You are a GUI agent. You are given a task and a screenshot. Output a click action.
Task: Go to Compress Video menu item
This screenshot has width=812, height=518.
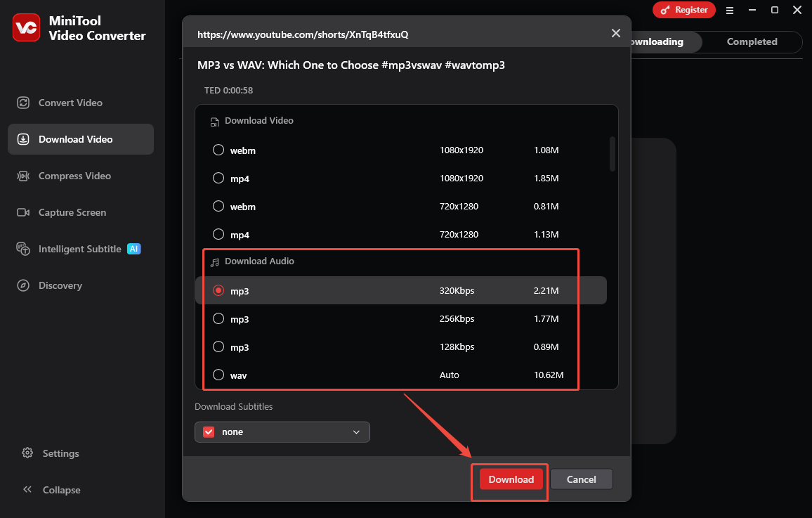[81, 176]
